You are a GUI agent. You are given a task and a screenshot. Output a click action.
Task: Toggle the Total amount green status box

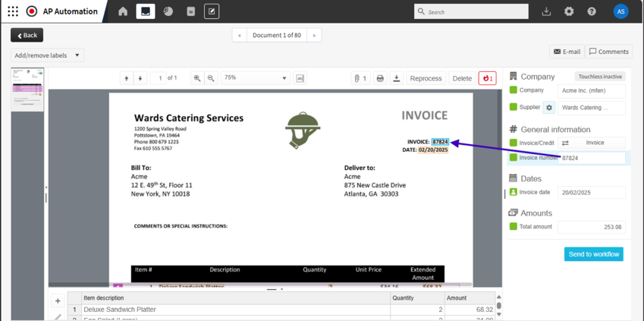coord(514,227)
